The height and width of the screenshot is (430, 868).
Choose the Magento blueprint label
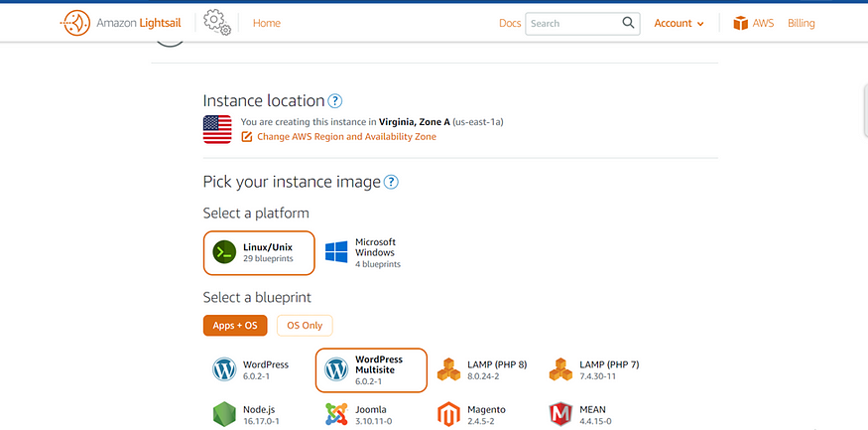487,409
